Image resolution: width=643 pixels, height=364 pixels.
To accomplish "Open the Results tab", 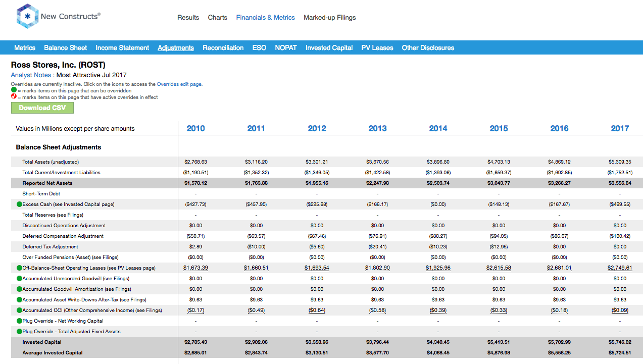I will 188,17.
